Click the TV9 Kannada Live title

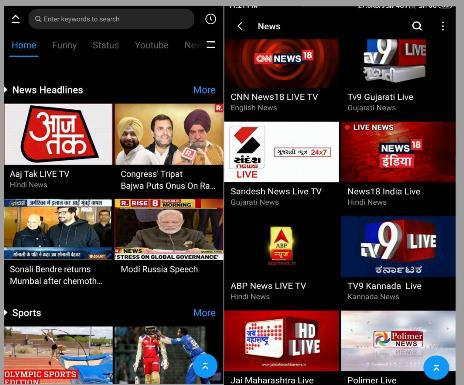coord(384,286)
